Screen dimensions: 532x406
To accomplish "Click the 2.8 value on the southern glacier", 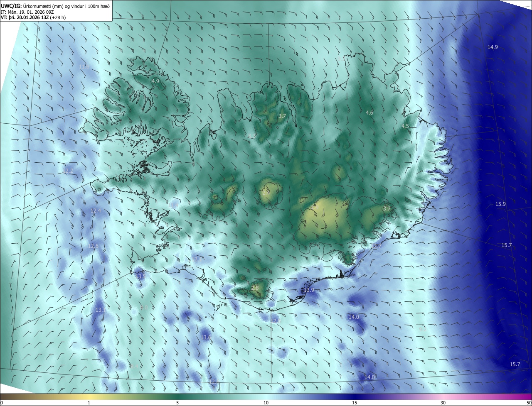I will (x=255, y=288).
